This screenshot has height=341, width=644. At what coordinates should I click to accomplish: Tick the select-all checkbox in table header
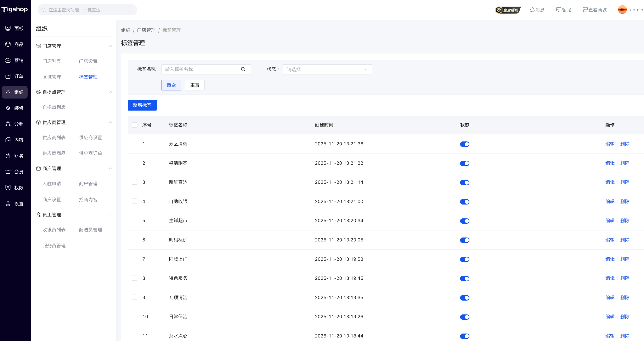(x=134, y=125)
